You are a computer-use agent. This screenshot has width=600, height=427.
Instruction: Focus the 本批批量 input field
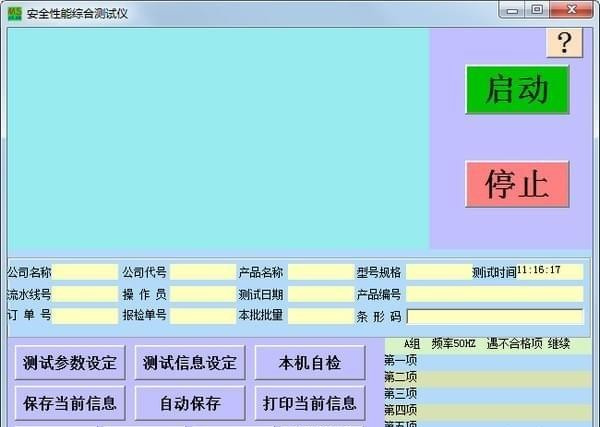pyautogui.click(x=321, y=316)
